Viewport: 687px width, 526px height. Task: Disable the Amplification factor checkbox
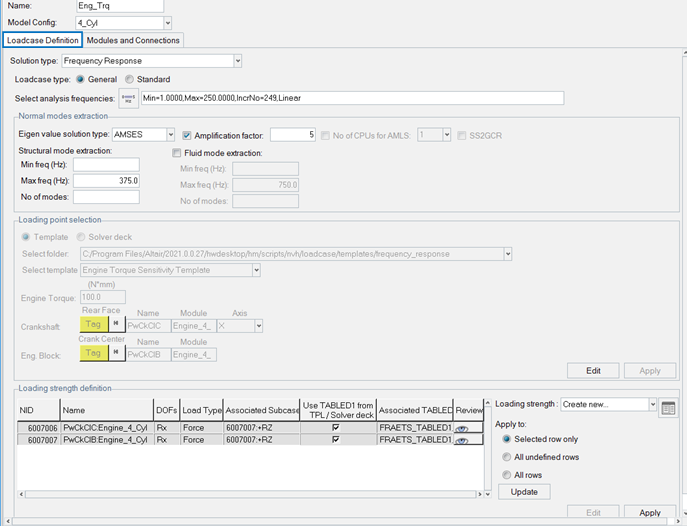[187, 135]
